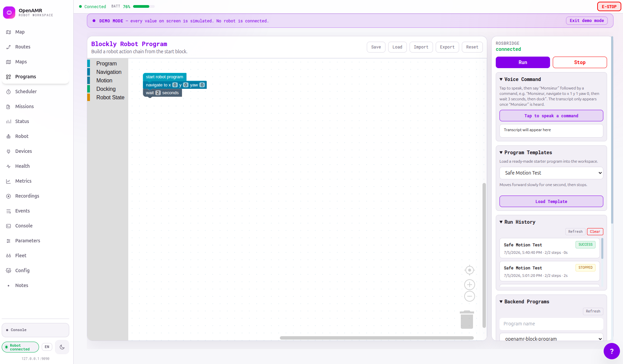623x364 pixels.
Task: Clear the run history list
Action: (595, 231)
